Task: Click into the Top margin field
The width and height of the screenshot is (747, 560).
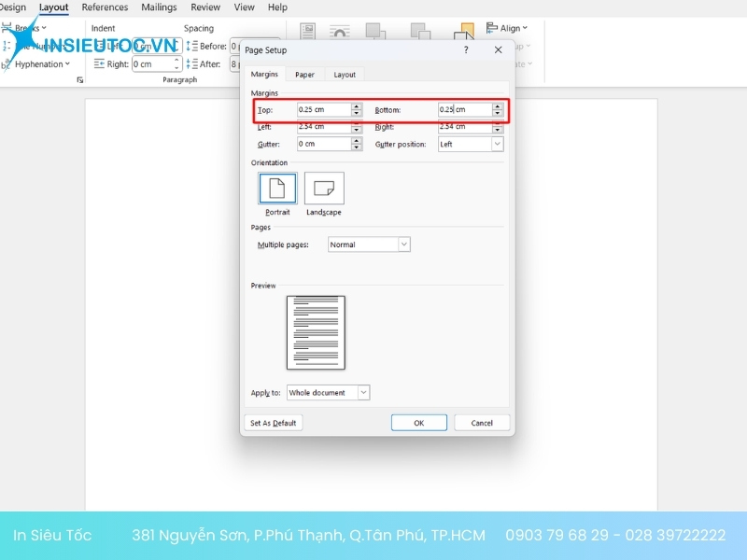Action: pyautogui.click(x=322, y=109)
